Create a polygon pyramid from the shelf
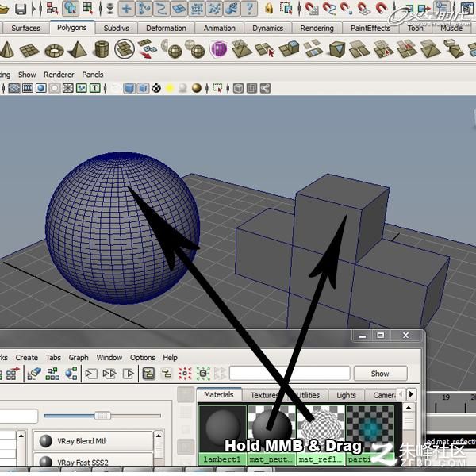 click(78, 49)
